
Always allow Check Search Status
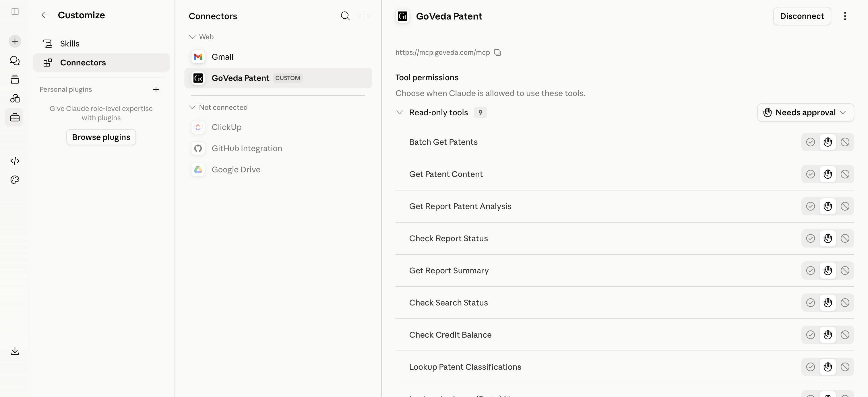click(810, 303)
